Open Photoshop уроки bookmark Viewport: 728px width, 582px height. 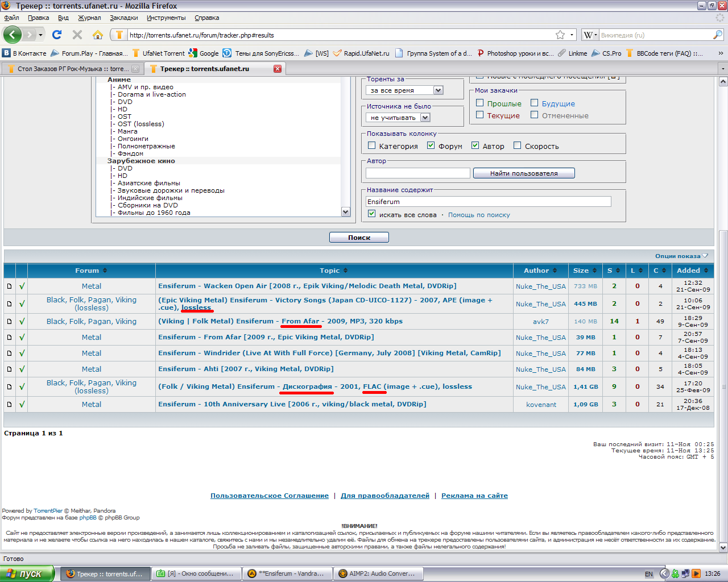(515, 53)
